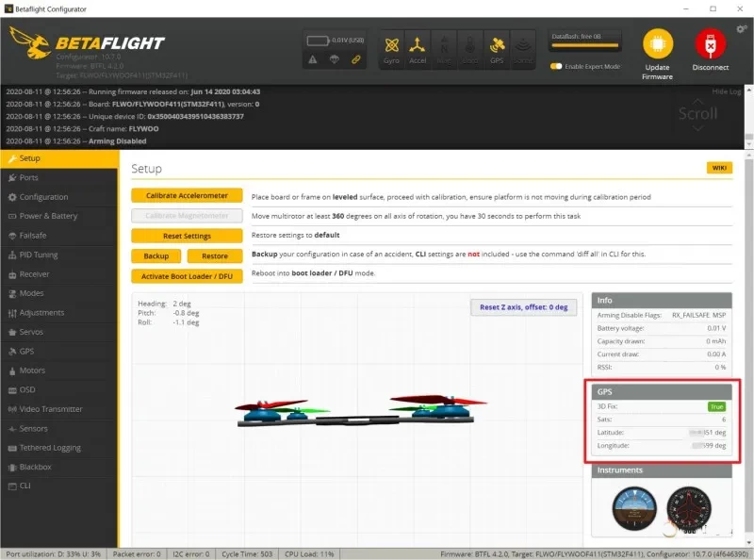Screen dimensions: 754x560
Task: Click the dimmed Sonar sensor icon
Action: click(x=523, y=45)
